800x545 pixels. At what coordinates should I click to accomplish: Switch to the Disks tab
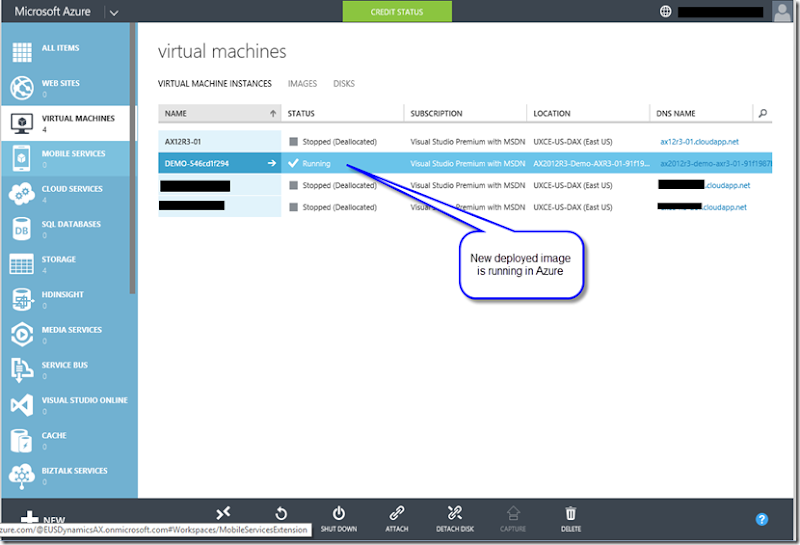(344, 84)
